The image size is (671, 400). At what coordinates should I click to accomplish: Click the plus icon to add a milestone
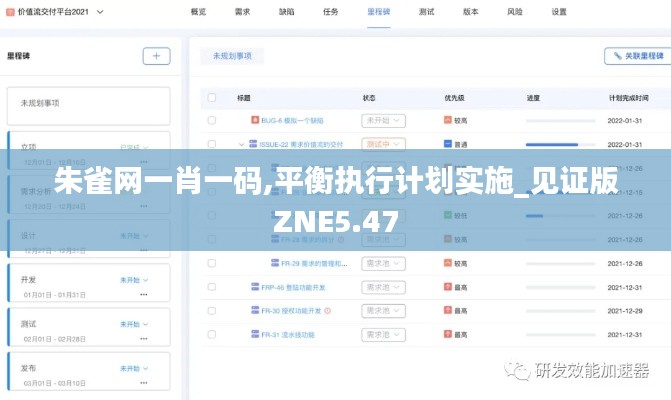(x=157, y=56)
